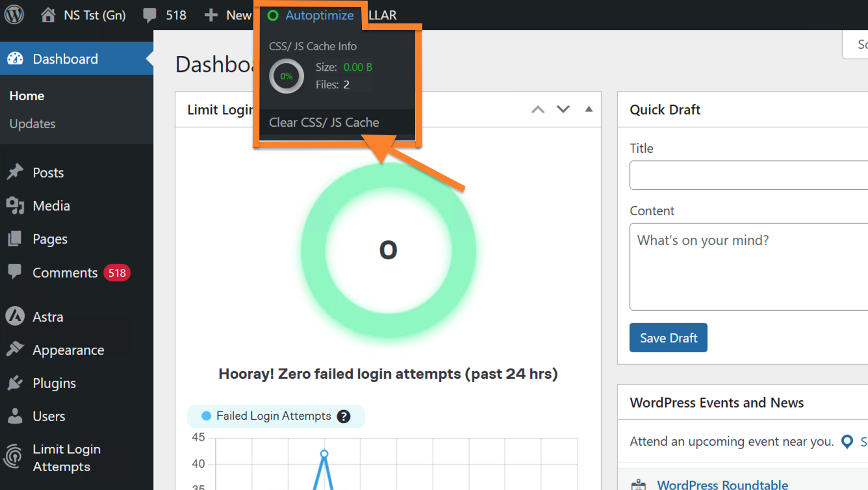The width and height of the screenshot is (868, 490).
Task: Click the Astra logo icon
Action: [15, 316]
